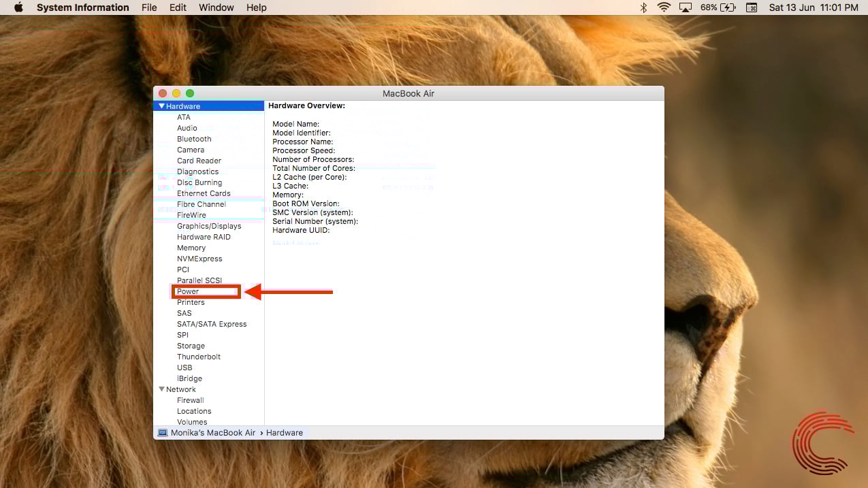
Task: Open the System Information menu
Action: coord(82,7)
